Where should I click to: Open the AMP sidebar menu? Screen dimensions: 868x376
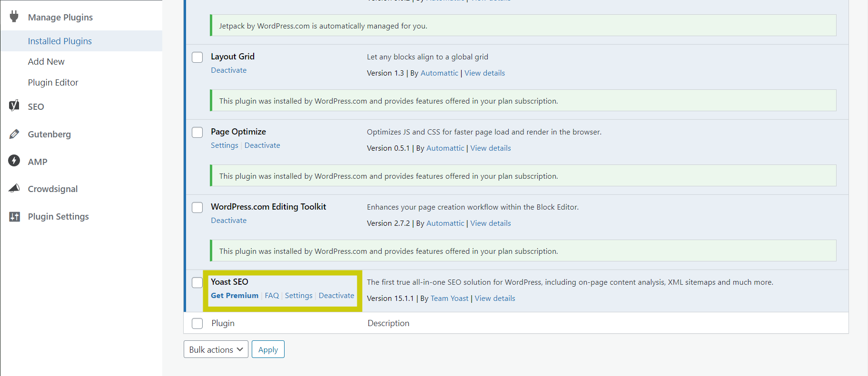[x=38, y=162]
